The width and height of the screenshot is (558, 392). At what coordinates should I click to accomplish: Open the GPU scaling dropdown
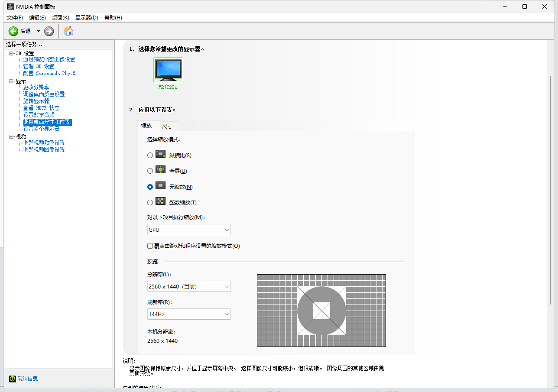pos(189,230)
